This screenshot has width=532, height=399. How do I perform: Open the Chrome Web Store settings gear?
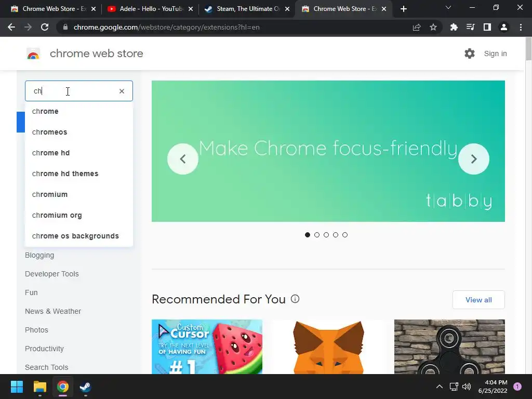click(x=470, y=54)
